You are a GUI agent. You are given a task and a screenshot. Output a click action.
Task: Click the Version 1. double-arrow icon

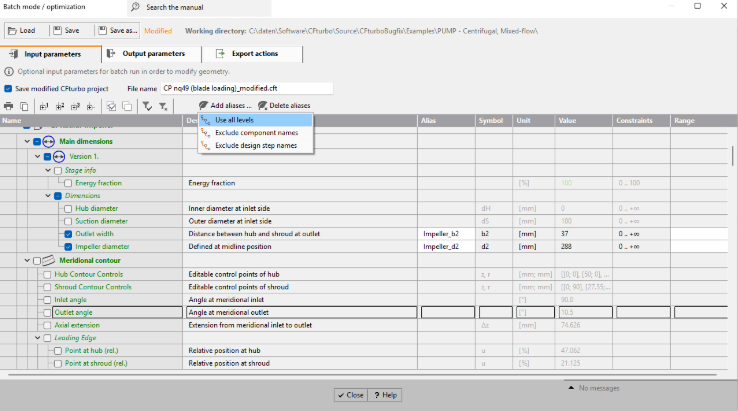tap(59, 156)
